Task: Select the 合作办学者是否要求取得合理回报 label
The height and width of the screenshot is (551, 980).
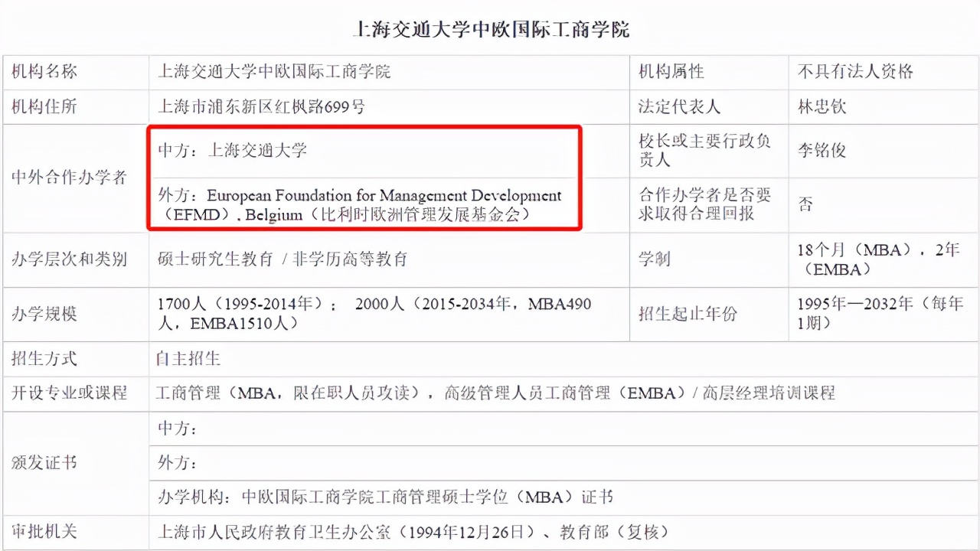Action: coord(705,204)
